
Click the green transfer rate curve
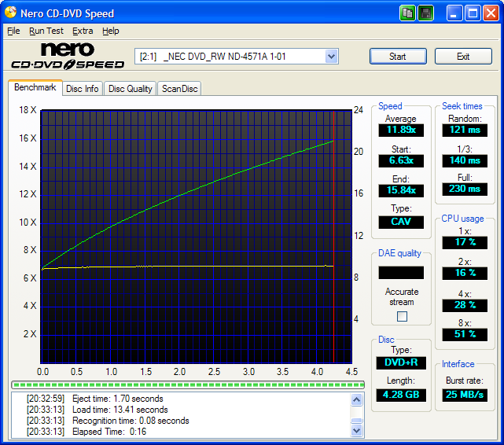tap(188, 192)
